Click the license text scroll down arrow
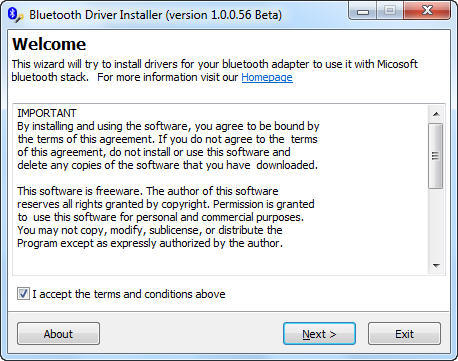 click(x=436, y=266)
